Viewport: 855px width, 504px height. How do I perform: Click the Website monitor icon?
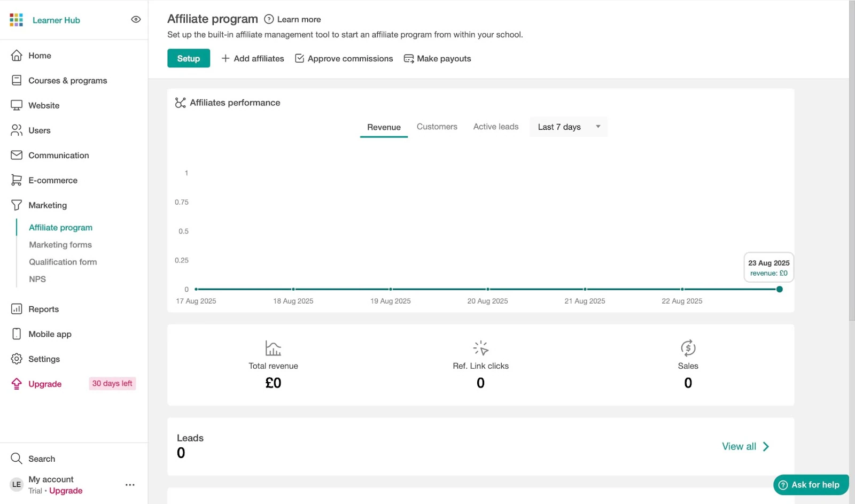17,105
